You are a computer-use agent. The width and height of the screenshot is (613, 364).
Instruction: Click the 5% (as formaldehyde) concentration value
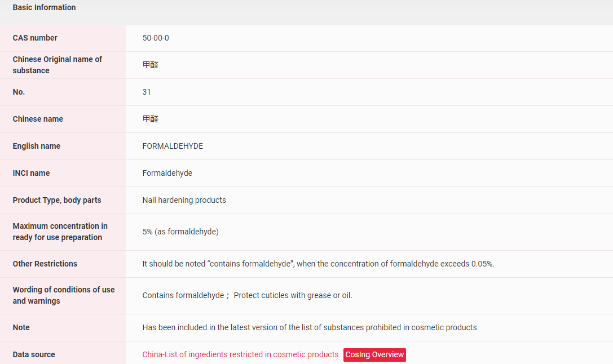tap(180, 232)
